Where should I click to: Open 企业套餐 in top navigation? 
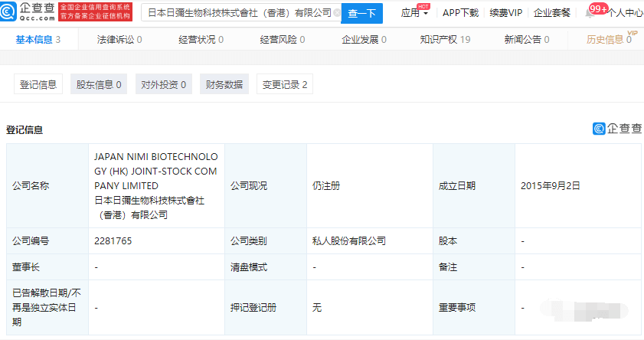pos(553,13)
